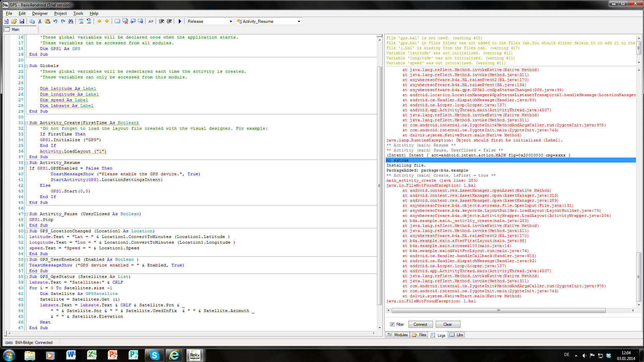Open the Release build configuration dropdown

pyautogui.click(x=230, y=21)
